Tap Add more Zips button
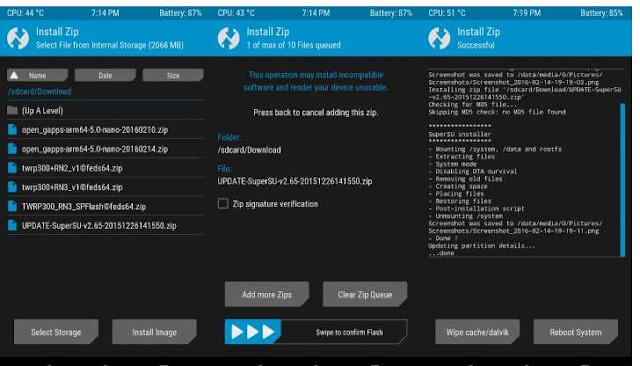The height and width of the screenshot is (366, 640). coord(267,294)
